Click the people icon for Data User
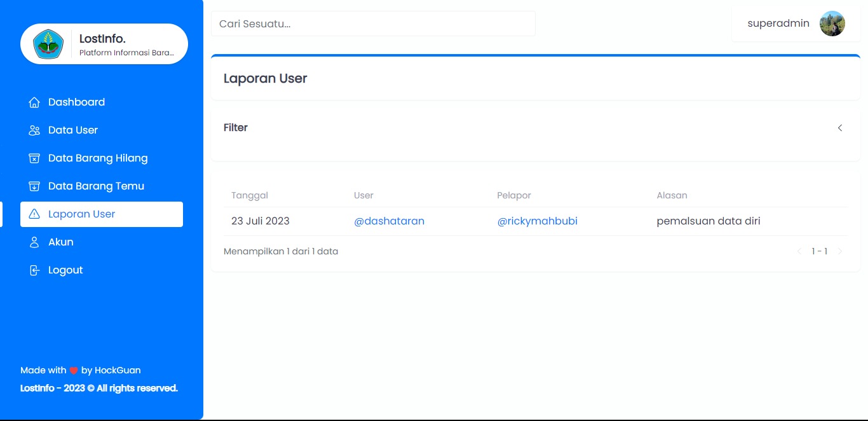This screenshot has height=421, width=868. pyautogui.click(x=34, y=130)
